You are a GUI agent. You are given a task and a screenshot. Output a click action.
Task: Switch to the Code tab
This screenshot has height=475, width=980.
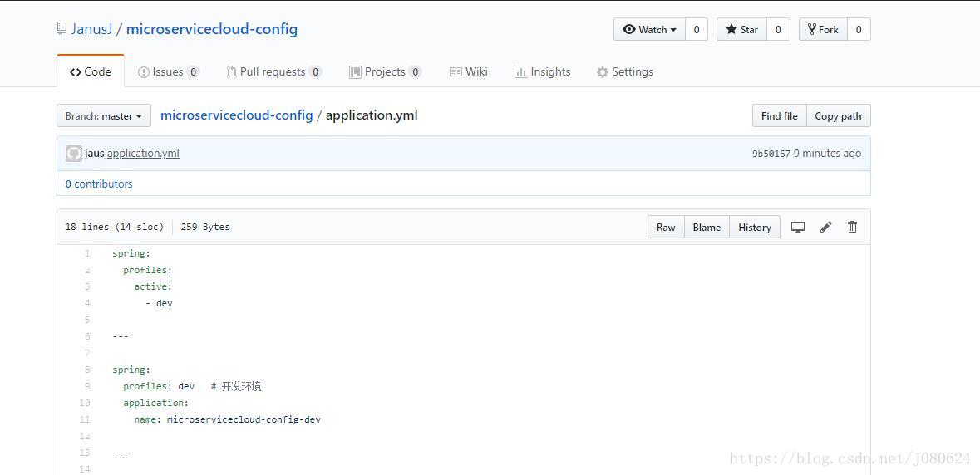click(x=91, y=71)
